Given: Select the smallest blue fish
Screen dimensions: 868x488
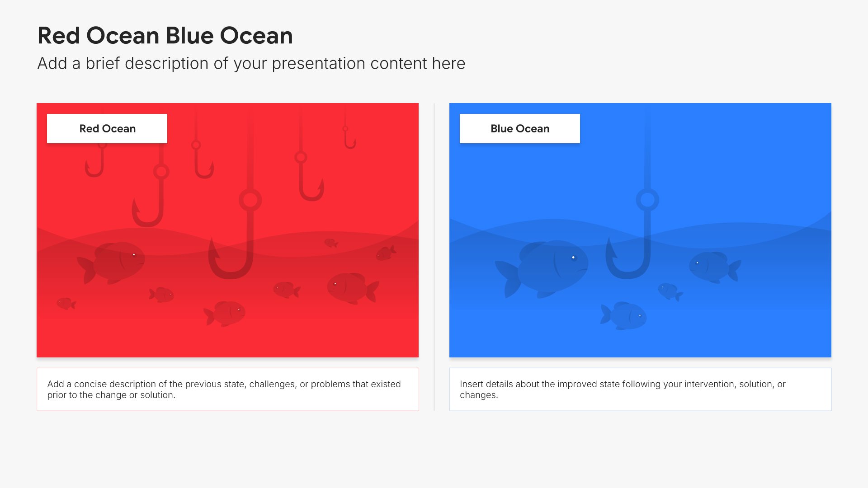Looking at the screenshot, I should click(670, 291).
